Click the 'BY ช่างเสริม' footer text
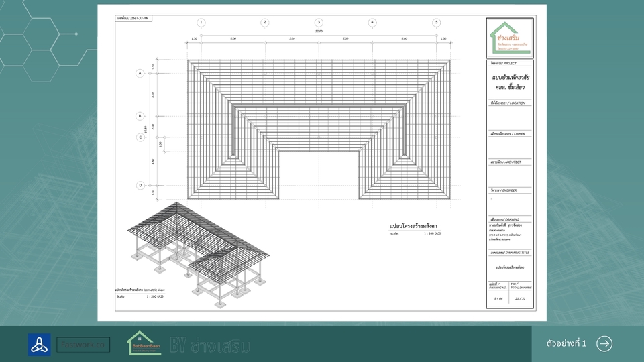The height and width of the screenshot is (362, 644). coord(210,345)
